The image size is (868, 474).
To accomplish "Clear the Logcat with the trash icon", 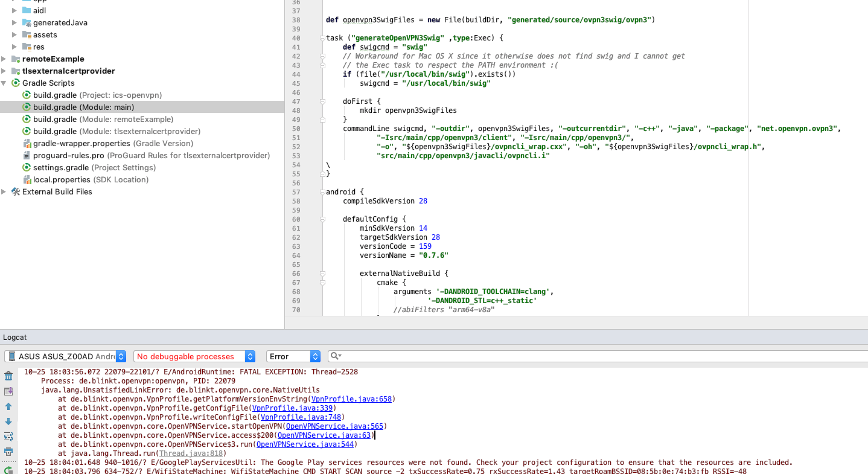I will tap(8, 375).
